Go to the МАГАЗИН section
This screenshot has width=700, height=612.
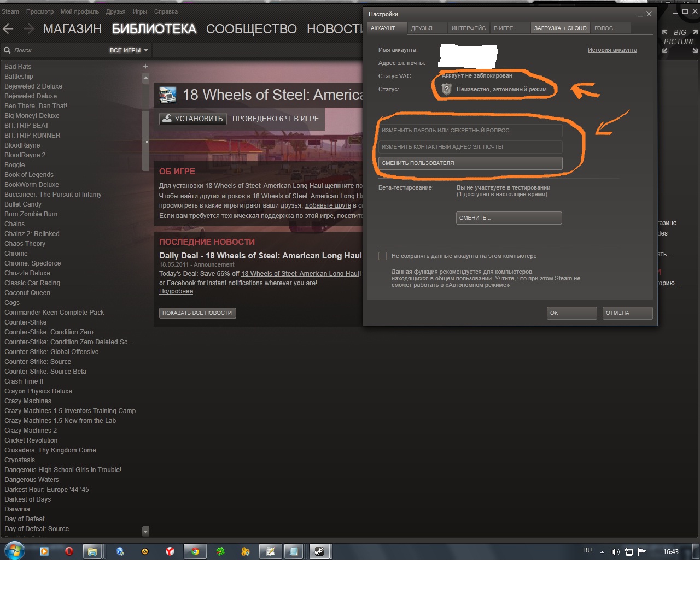pos(72,29)
